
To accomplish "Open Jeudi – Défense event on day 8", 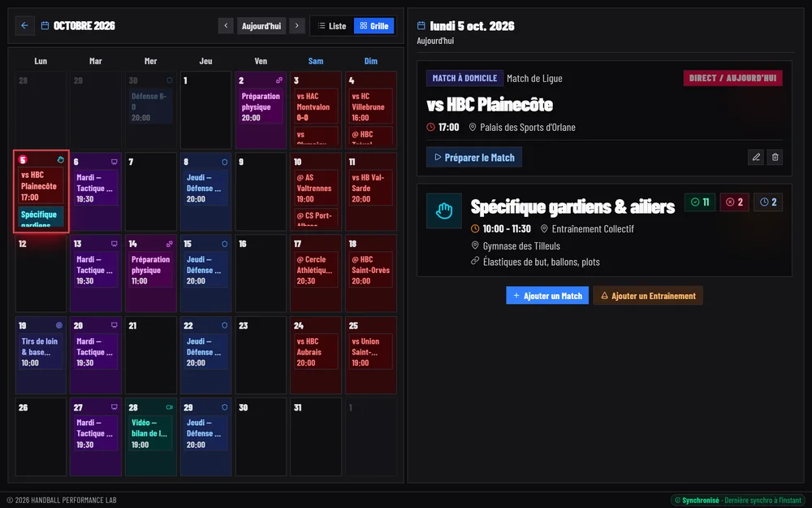I will [205, 189].
